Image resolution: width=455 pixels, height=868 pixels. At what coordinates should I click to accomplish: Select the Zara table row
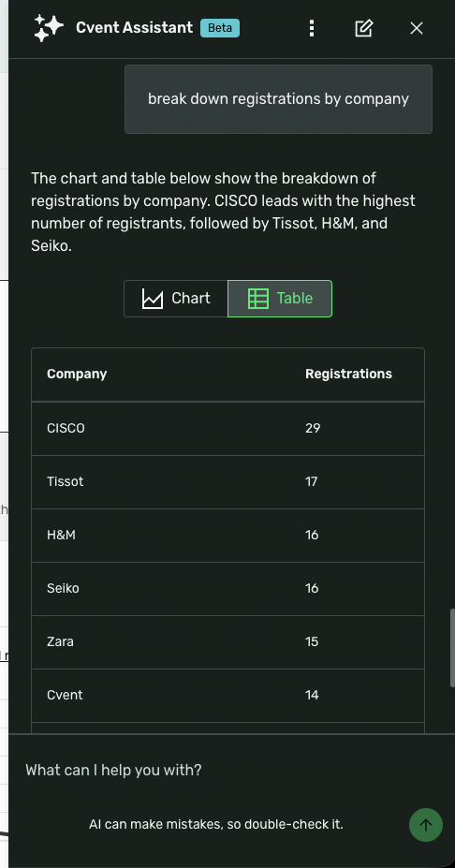coord(228,642)
